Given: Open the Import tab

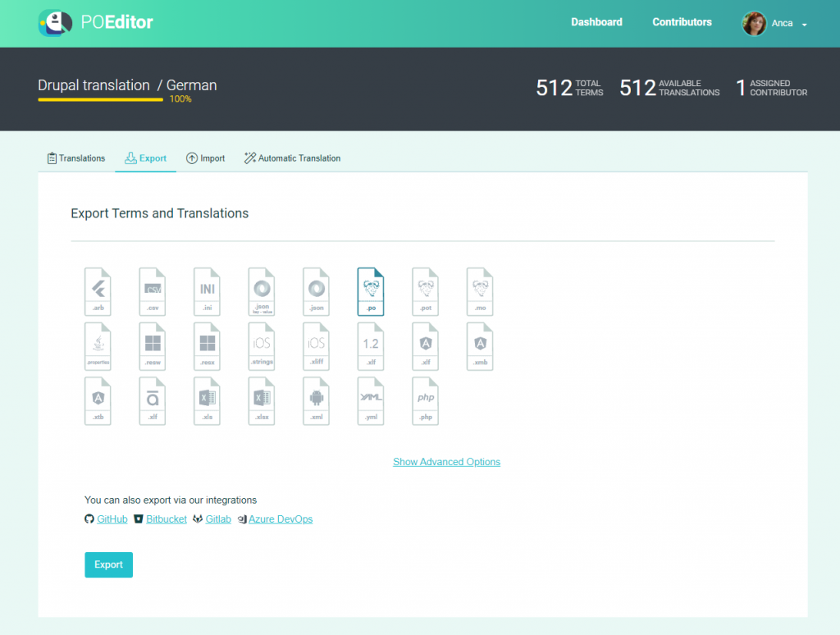Looking at the screenshot, I should pos(205,158).
